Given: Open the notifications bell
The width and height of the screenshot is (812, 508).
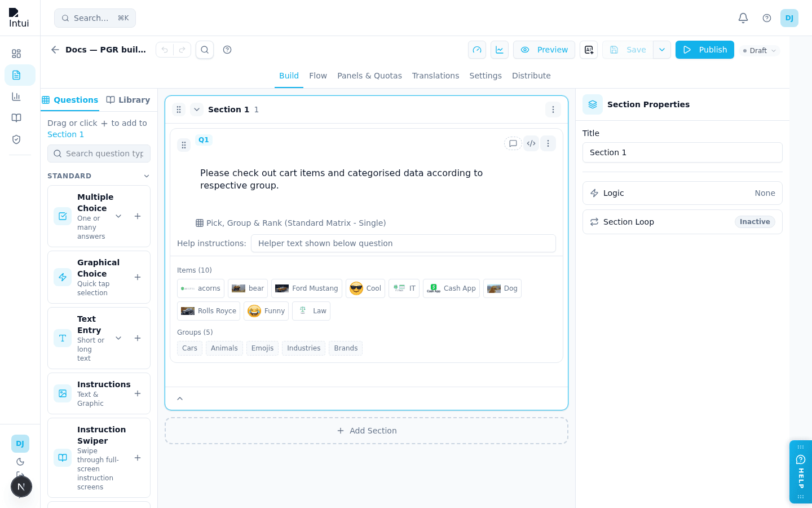Looking at the screenshot, I should tap(743, 18).
